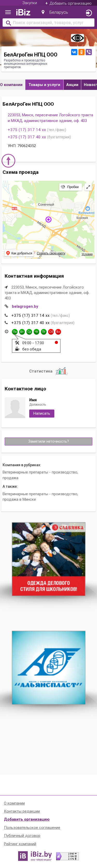Open the Odnoklassniki social icon

coord(81,52)
